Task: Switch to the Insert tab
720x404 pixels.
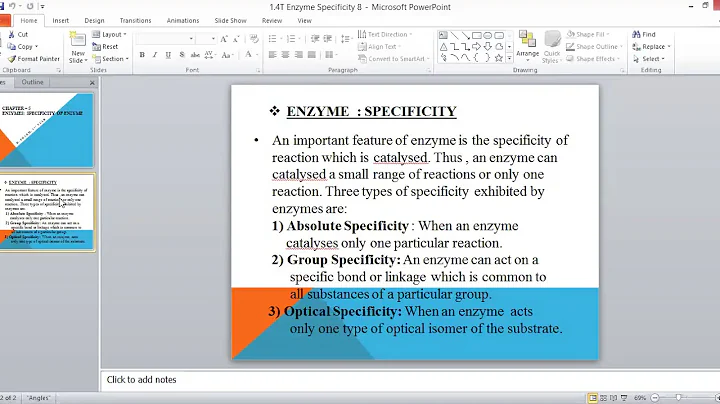Action: (x=61, y=21)
